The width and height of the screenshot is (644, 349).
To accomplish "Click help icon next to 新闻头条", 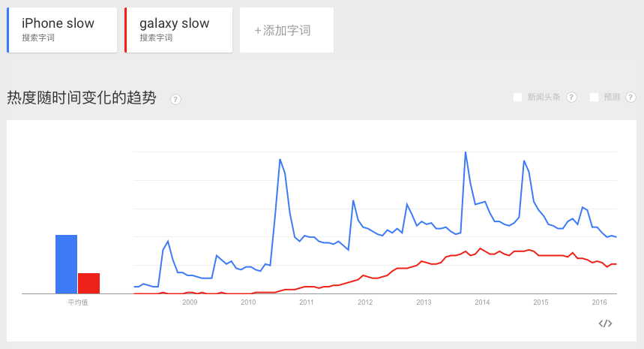I will (x=571, y=98).
